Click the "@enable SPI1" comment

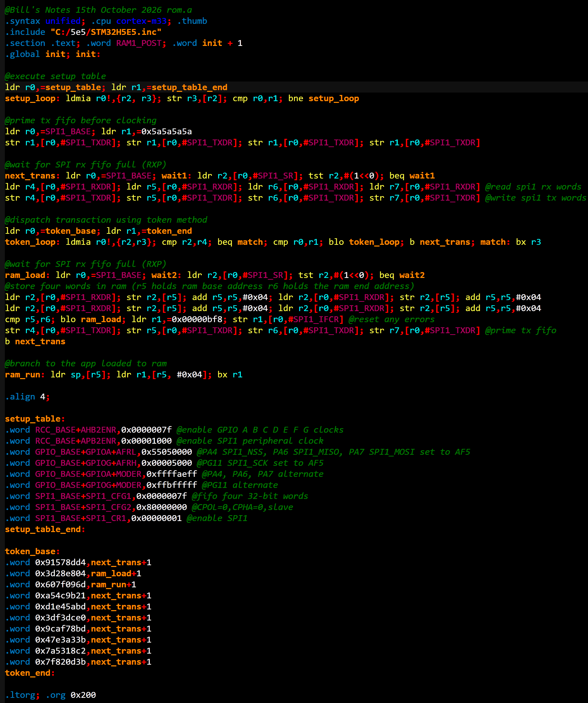pyautogui.click(x=217, y=518)
